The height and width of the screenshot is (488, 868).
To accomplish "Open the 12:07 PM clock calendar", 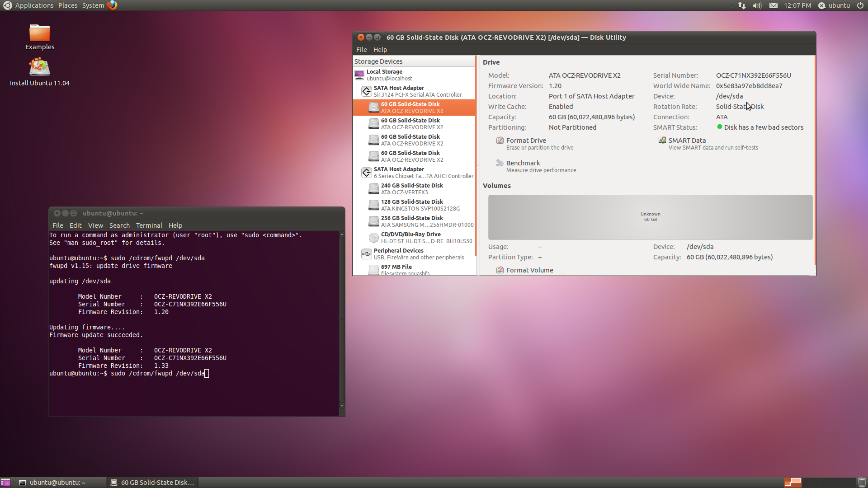I will [797, 5].
